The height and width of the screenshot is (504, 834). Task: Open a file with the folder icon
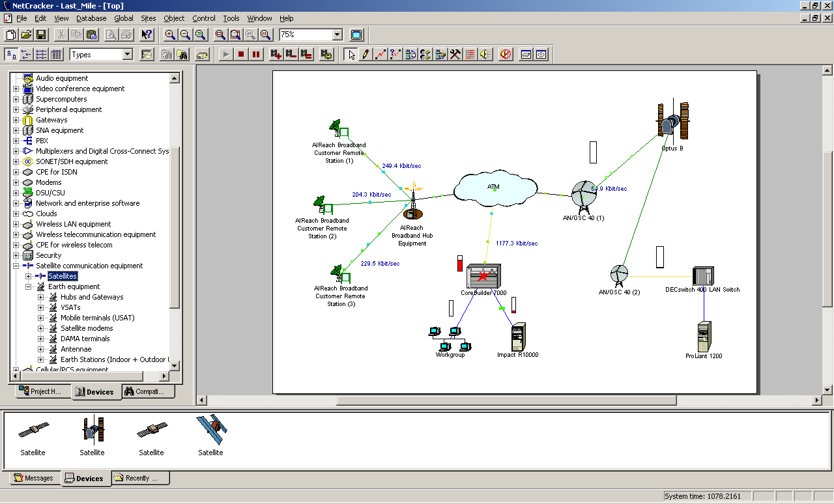26,35
